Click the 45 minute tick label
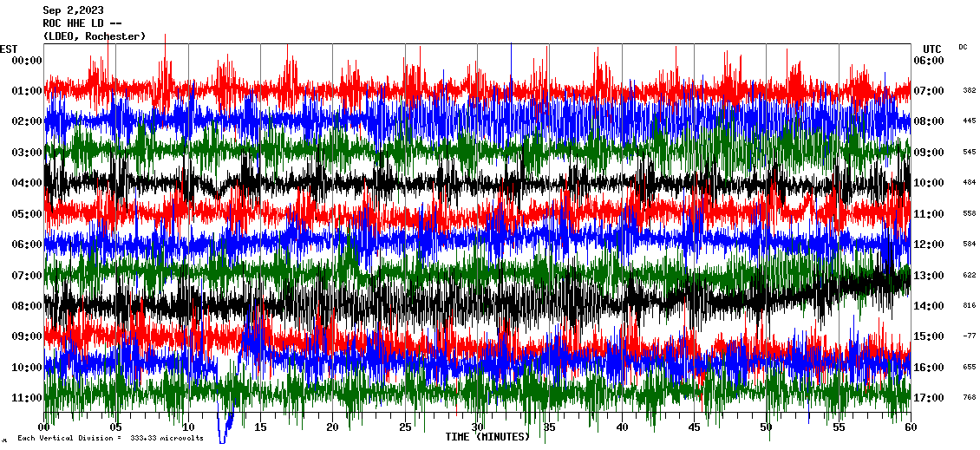980x450 pixels. (694, 427)
